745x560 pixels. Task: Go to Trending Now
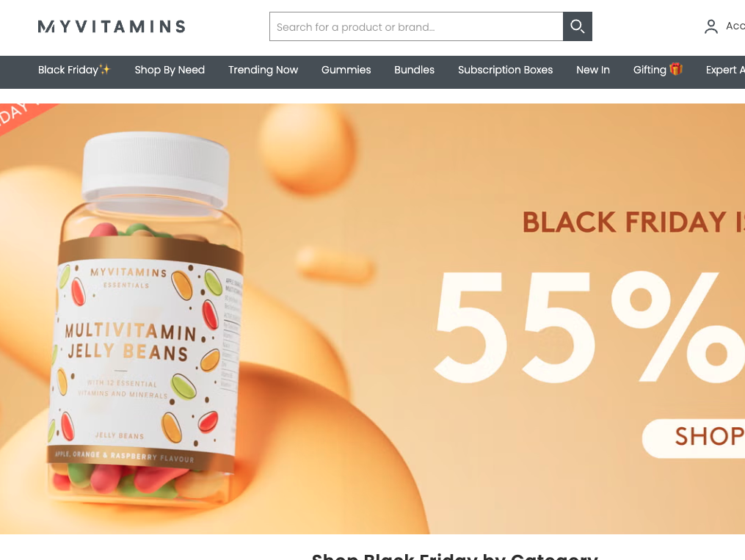click(264, 70)
